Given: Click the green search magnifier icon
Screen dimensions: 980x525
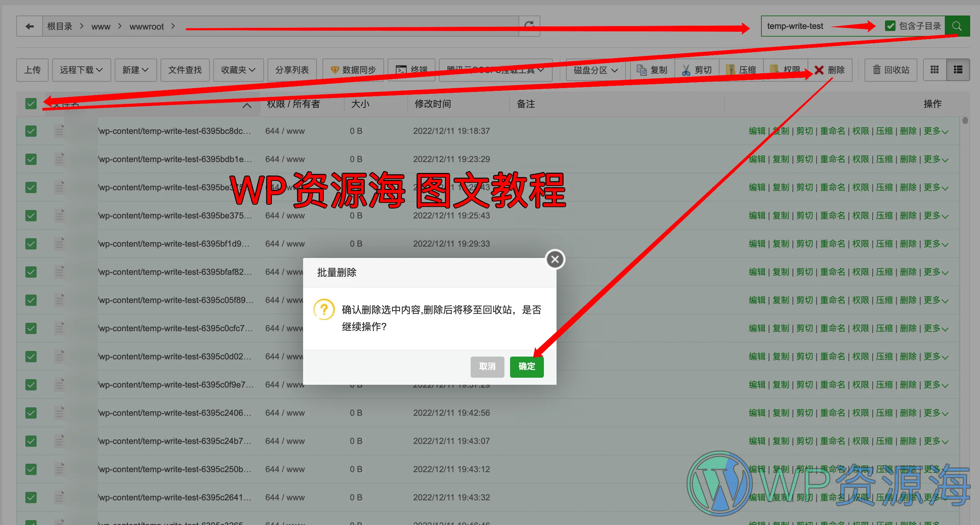Looking at the screenshot, I should (957, 26).
